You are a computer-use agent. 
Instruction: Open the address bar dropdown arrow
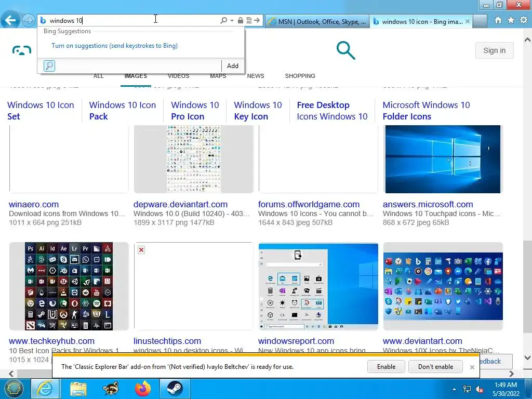232,20
